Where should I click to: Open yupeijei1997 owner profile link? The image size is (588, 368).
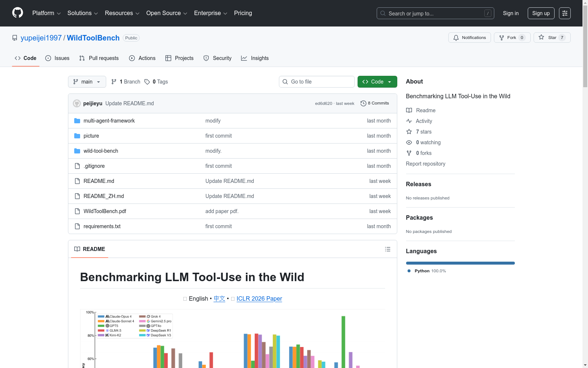41,38
